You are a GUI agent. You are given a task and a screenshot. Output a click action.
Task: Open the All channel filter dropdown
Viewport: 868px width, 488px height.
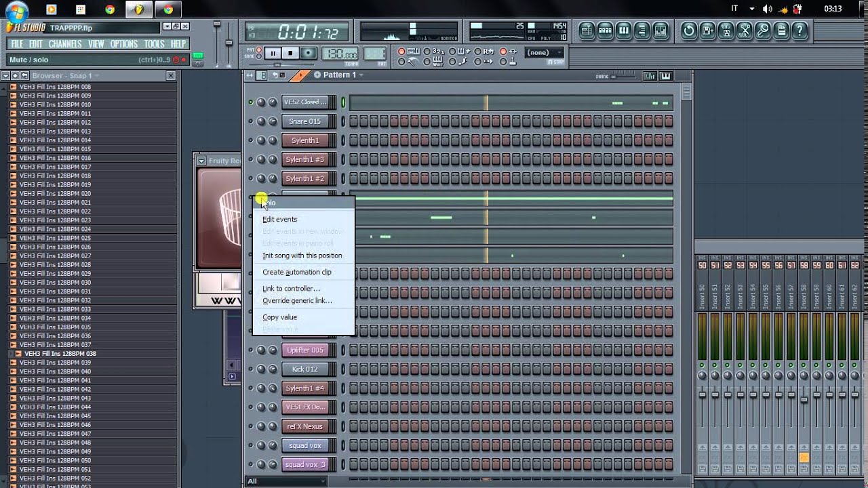coord(285,481)
